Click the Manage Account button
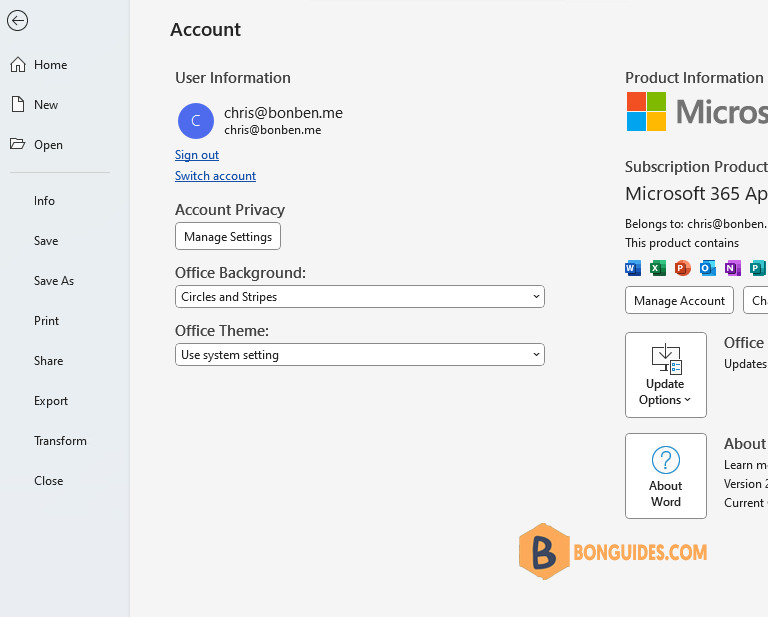Screen dimensions: 768x617 pyautogui.click(x=679, y=301)
